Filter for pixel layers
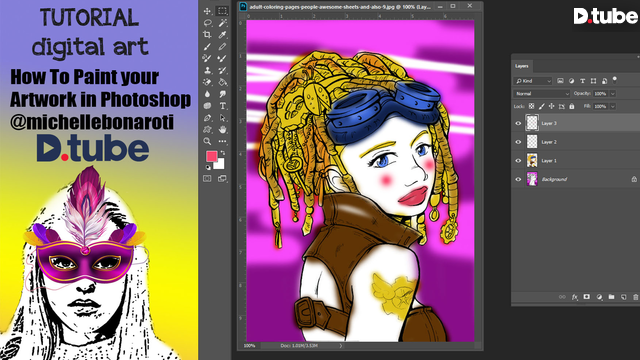Viewport: 640px width, 360px height. pos(560,81)
